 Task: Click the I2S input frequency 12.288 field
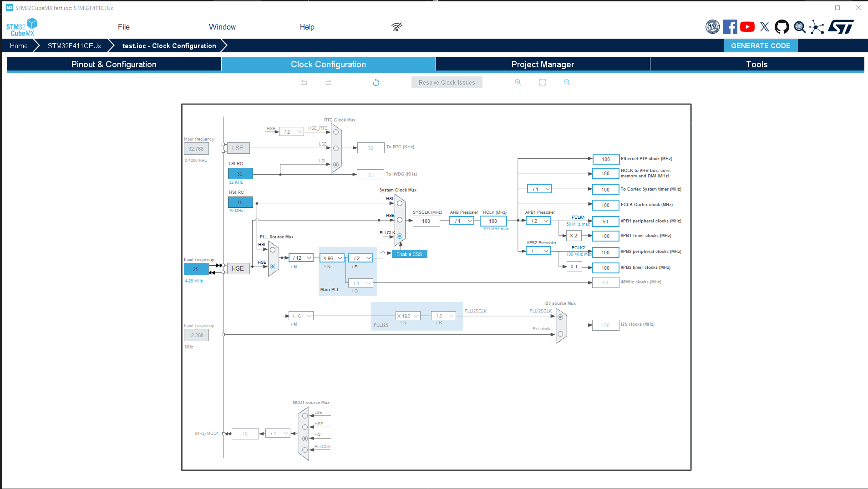click(x=196, y=335)
